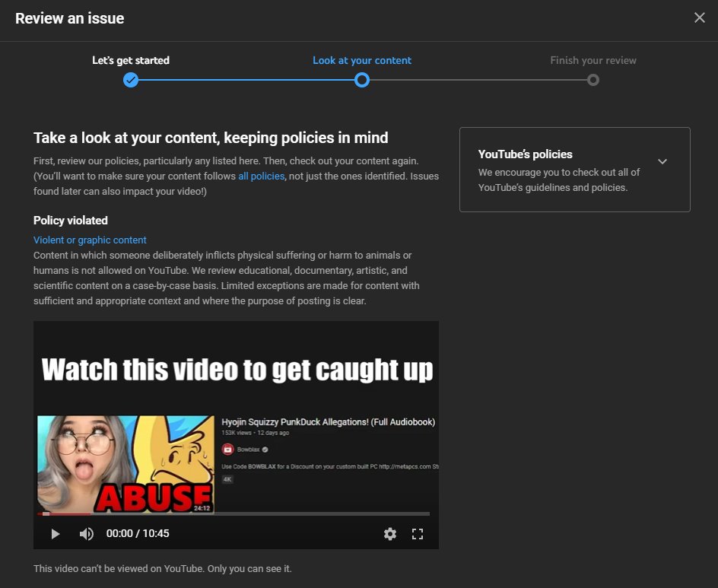Screen dimensions: 718x588
Task: Click the Hyojin Squizzy PunkDuck Allegations title
Action: pos(329,421)
